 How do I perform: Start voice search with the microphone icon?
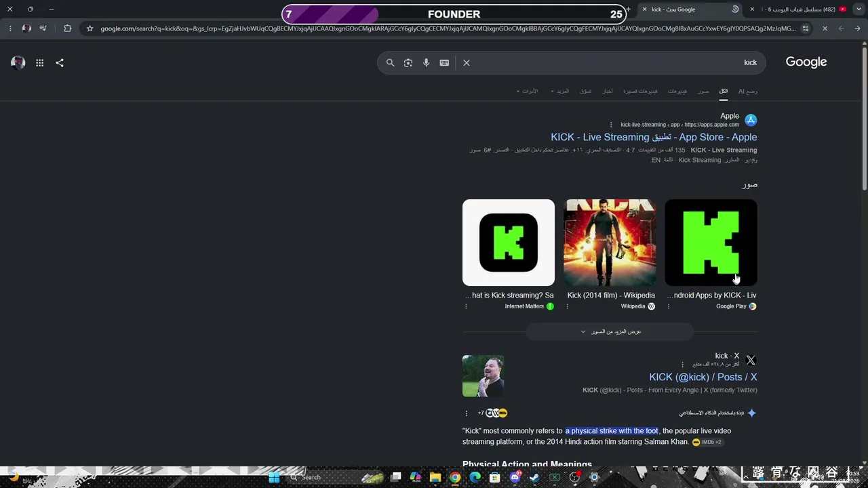[x=426, y=63]
